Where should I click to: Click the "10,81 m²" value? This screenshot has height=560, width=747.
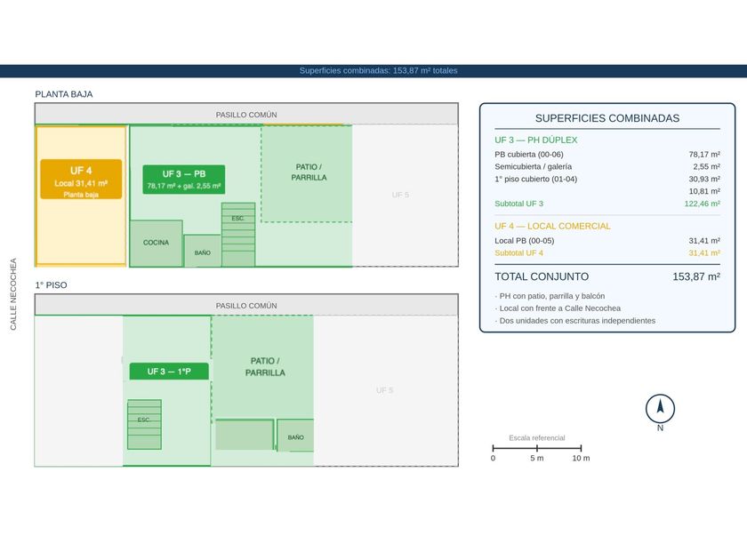(x=704, y=191)
